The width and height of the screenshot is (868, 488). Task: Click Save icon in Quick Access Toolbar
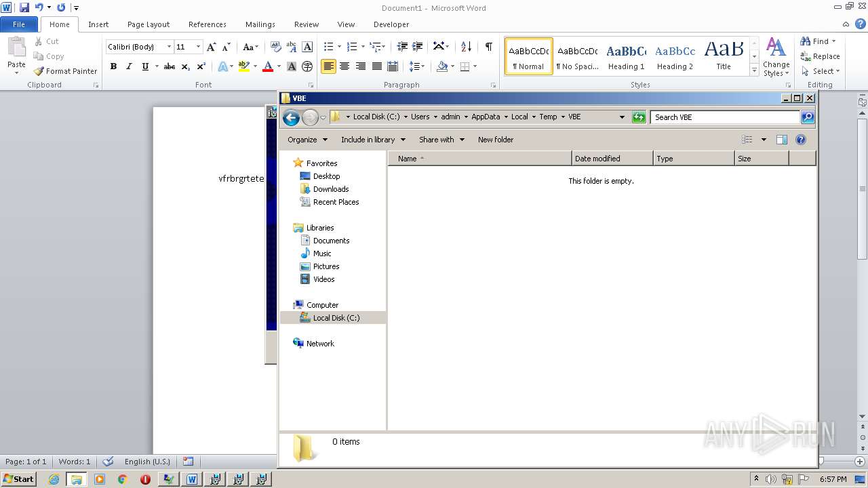click(24, 7)
